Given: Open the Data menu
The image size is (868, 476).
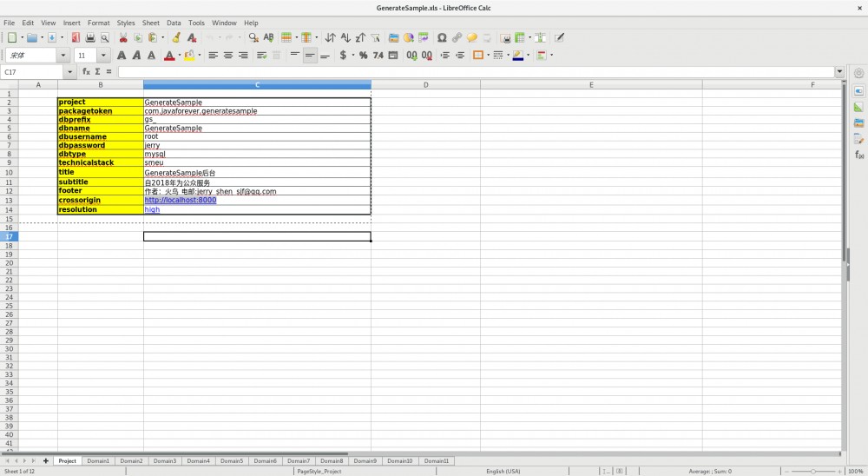Looking at the screenshot, I should coord(174,23).
